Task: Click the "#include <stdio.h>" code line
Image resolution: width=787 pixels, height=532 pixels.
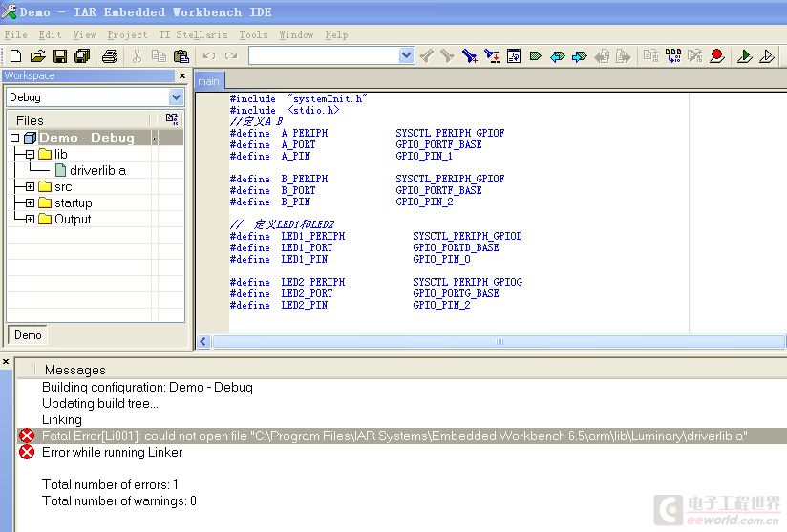Action: [x=284, y=110]
